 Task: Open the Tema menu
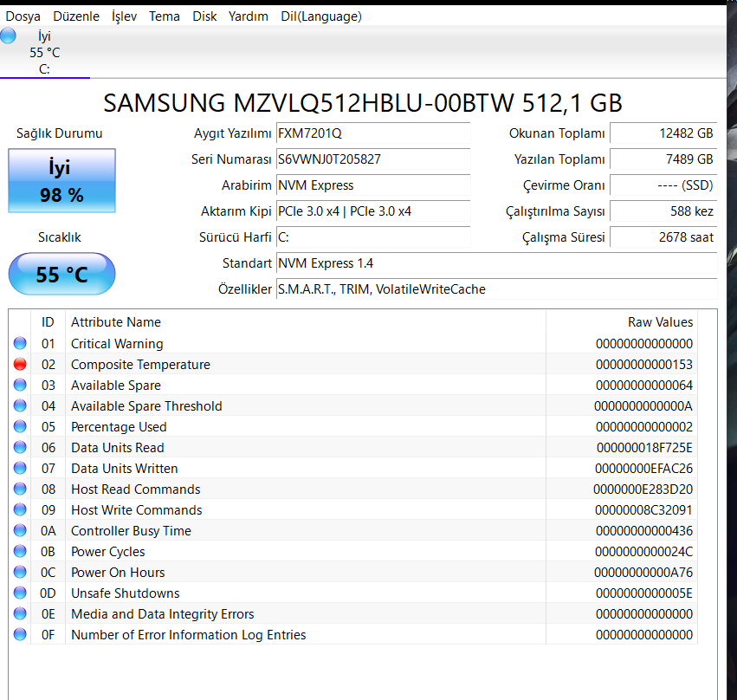coord(165,16)
